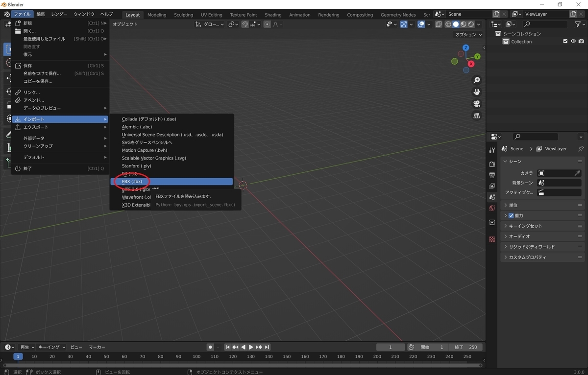This screenshot has width=588, height=375.
Task: Open shading options dropdown arrow
Action: tap(479, 24)
